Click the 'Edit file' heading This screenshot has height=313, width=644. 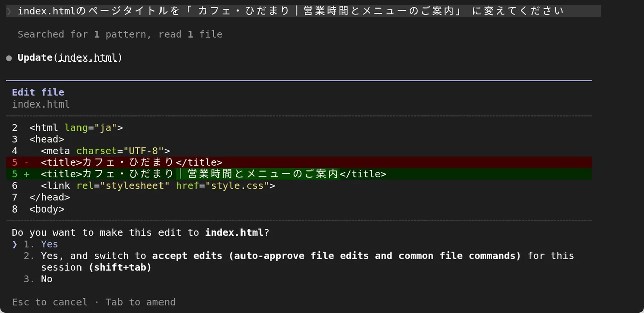pos(38,92)
